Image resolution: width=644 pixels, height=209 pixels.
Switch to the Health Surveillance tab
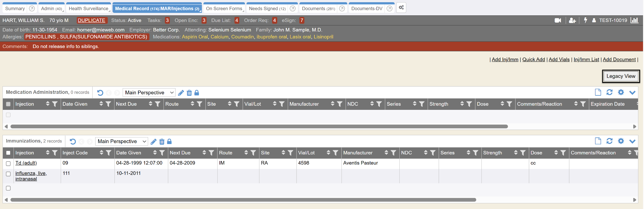88,8
